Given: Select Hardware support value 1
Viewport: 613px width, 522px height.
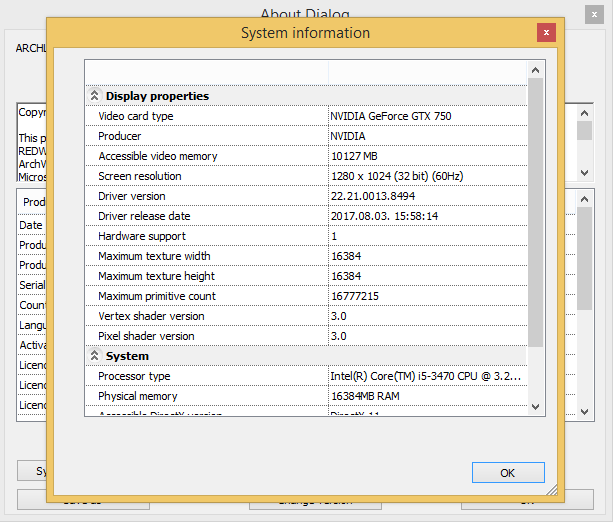Looking at the screenshot, I should click(334, 236).
